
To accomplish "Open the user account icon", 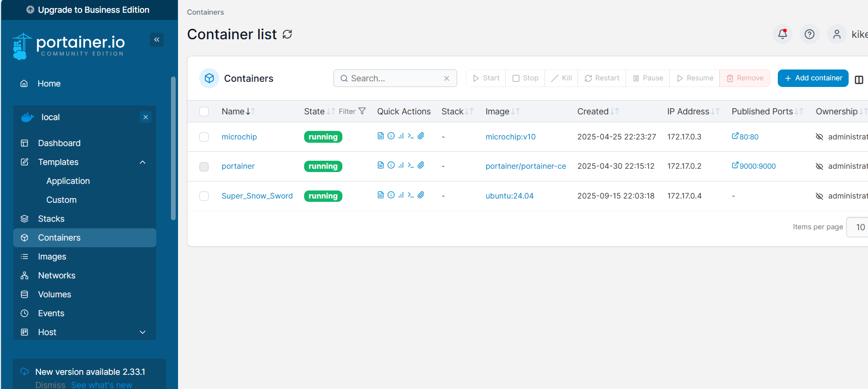I will point(836,34).
